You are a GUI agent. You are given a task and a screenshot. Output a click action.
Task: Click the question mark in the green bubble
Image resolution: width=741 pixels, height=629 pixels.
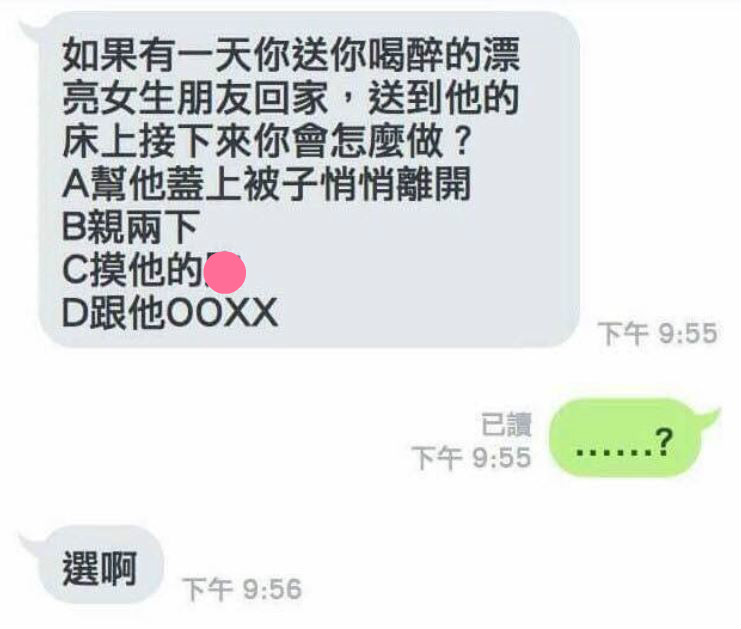pos(663,441)
